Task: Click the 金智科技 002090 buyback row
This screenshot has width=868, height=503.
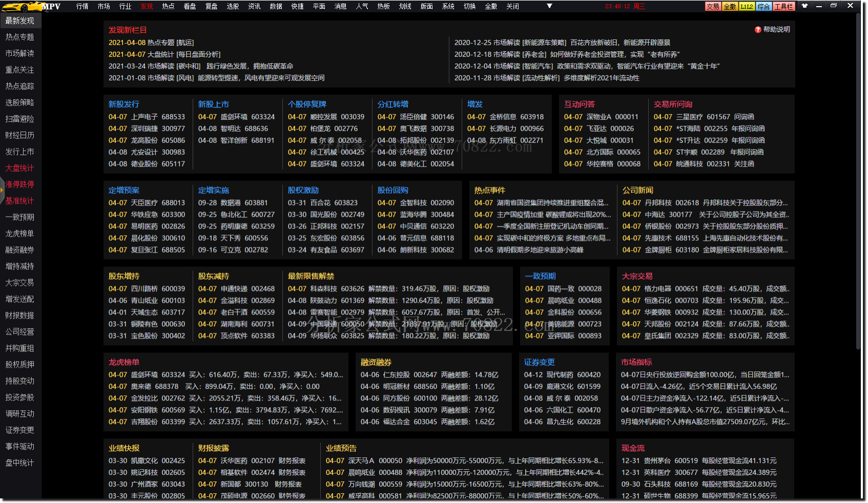Action: coord(416,203)
